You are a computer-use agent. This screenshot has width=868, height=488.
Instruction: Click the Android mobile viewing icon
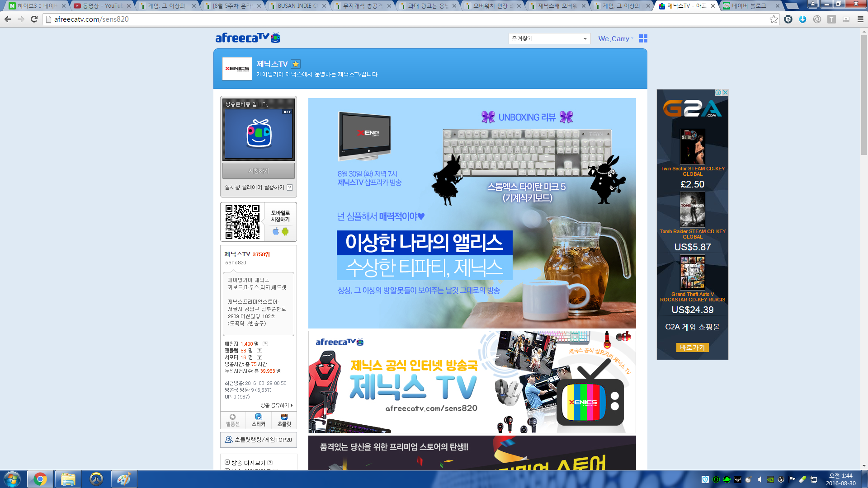285,231
